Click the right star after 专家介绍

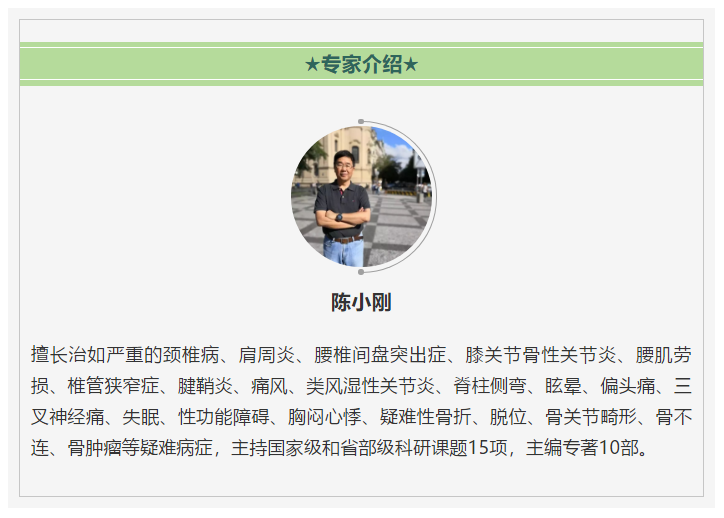(410, 65)
